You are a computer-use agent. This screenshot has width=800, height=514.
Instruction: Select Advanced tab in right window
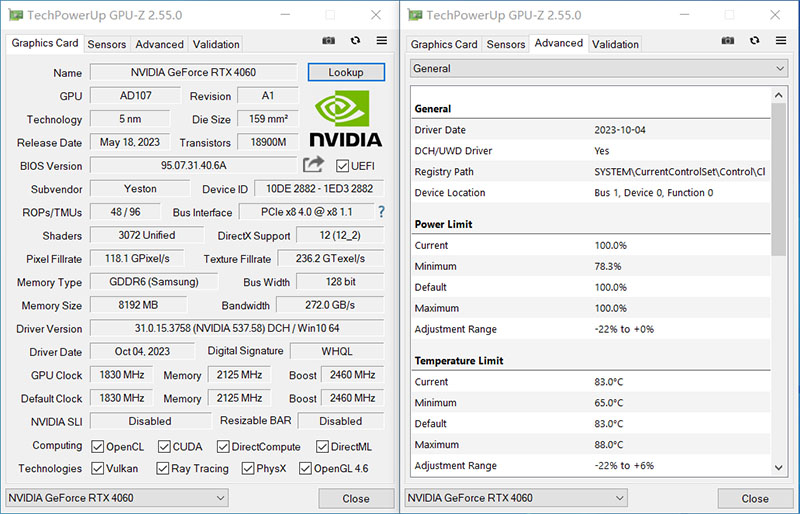[559, 43]
